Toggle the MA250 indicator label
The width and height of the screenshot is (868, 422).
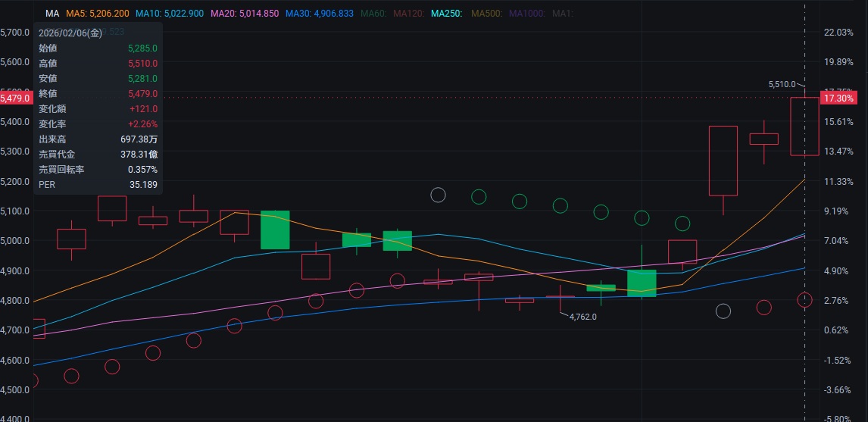(x=447, y=14)
